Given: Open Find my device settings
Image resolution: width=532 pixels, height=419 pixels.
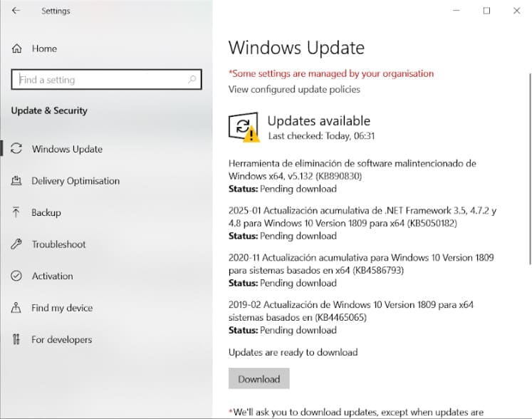Looking at the screenshot, I should click(x=62, y=308).
